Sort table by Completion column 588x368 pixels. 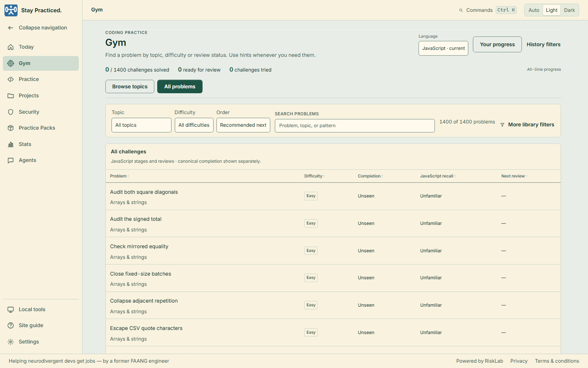click(370, 176)
